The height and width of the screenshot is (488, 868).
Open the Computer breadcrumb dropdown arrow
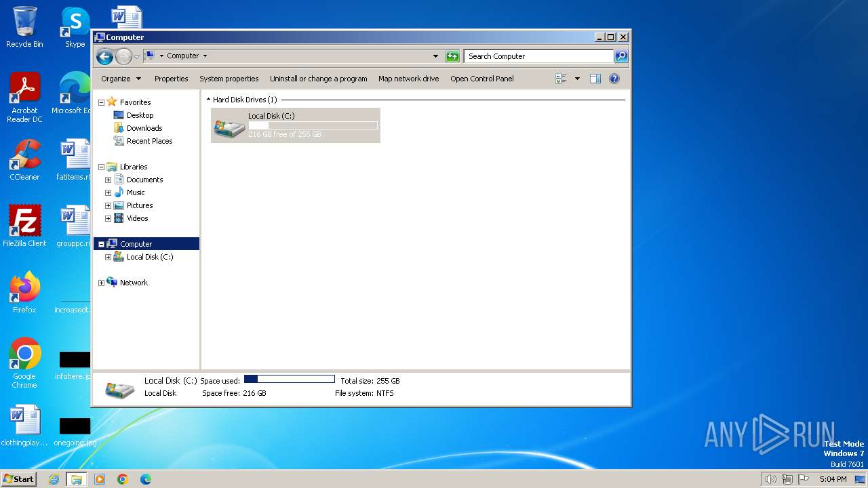coord(205,56)
